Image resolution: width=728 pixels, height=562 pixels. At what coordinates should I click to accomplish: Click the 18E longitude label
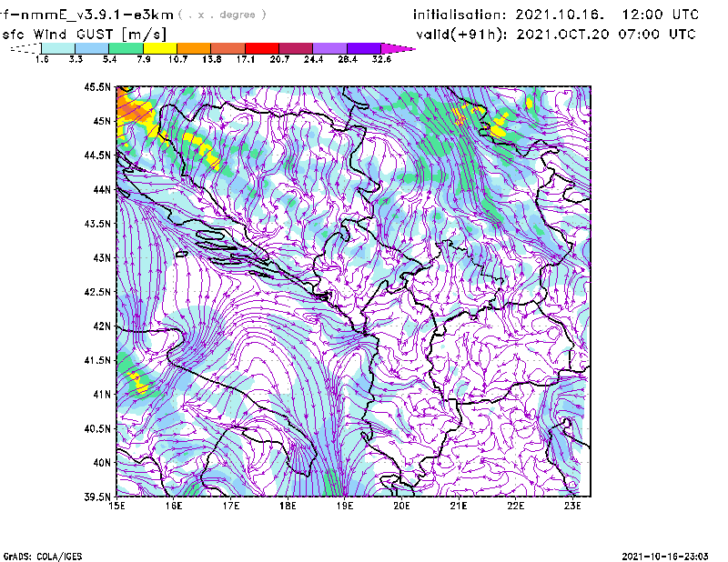click(x=288, y=506)
